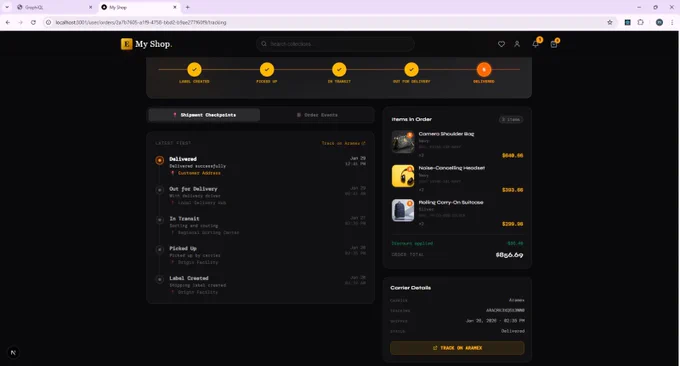The height and width of the screenshot is (366, 680).
Task: Select the Label Created checkpoint entry
Action: pos(260,285)
